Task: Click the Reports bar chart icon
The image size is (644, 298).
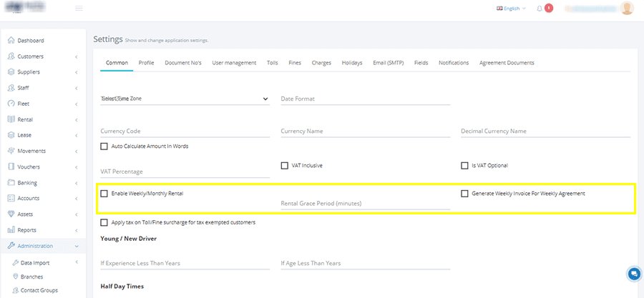Action: tap(11, 230)
